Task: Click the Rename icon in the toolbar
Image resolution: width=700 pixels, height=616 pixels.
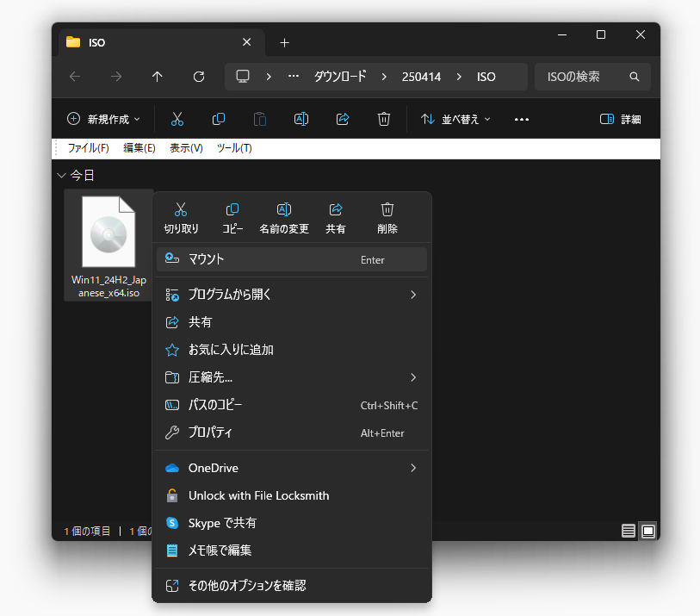Action: pos(301,119)
